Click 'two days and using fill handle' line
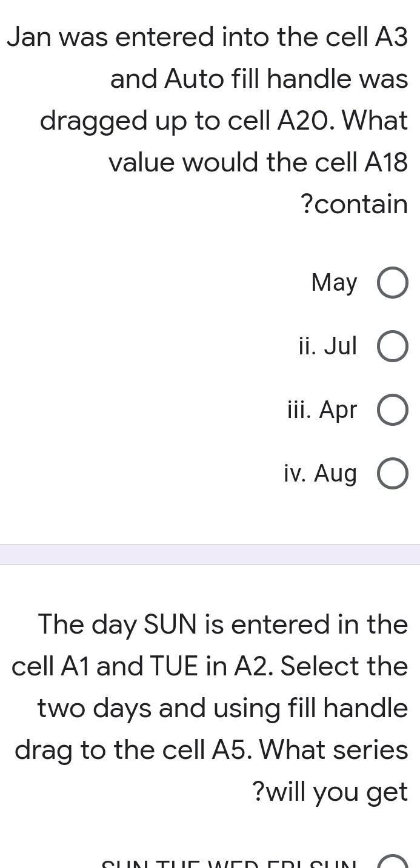Screen dimensions: 420x868 coord(222,708)
